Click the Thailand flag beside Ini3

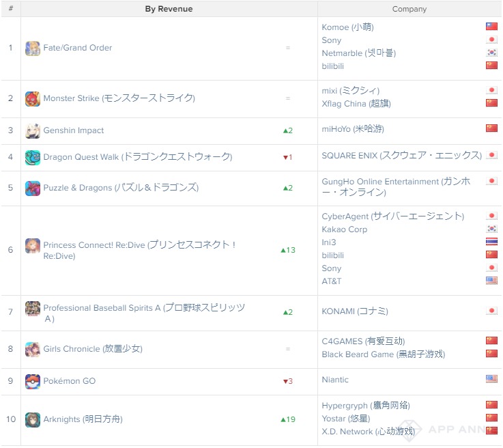click(x=491, y=242)
